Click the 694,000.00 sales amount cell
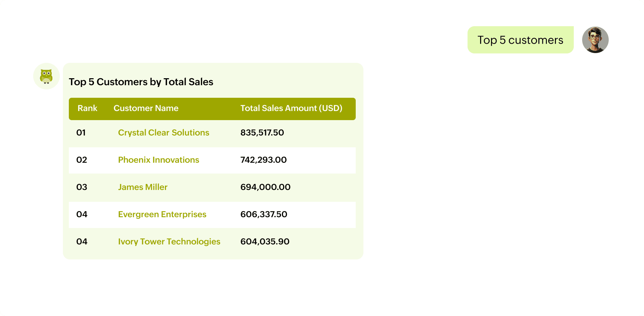 click(x=265, y=187)
